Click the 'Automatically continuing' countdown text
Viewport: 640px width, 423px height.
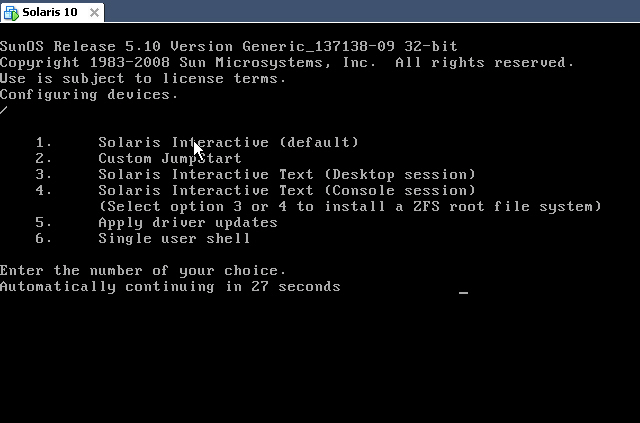(x=170, y=286)
